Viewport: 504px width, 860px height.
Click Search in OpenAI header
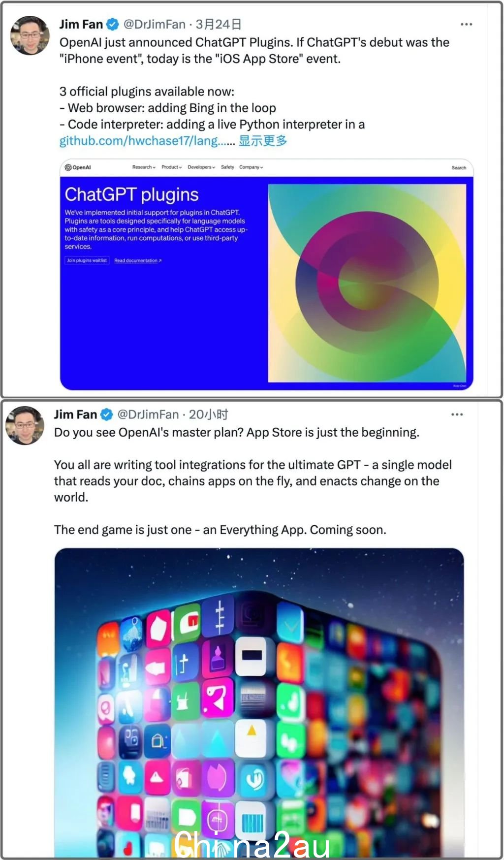pyautogui.click(x=459, y=168)
